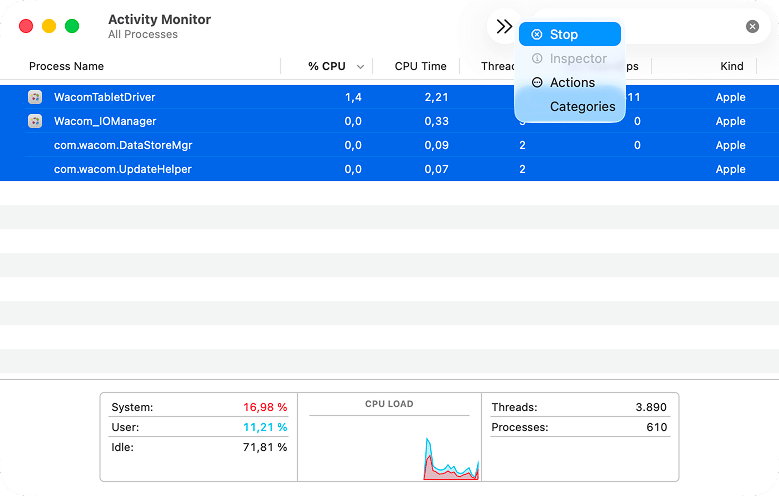
Task: Select com.wacom.DataStoreMgr process
Action: [390, 145]
